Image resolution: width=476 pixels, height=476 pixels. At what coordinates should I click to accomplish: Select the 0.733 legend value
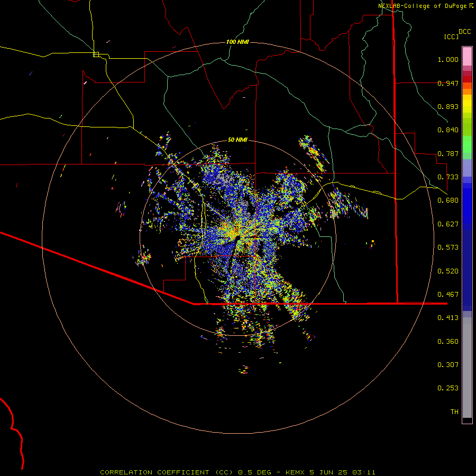pyautogui.click(x=448, y=177)
